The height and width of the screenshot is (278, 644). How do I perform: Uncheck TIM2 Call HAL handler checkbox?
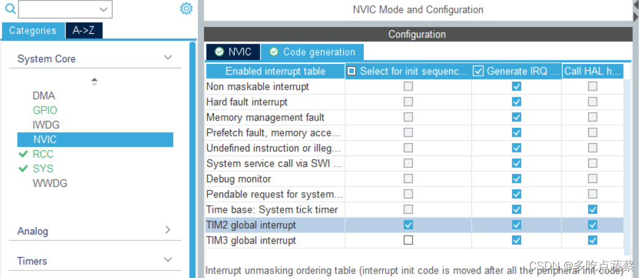pyautogui.click(x=592, y=225)
